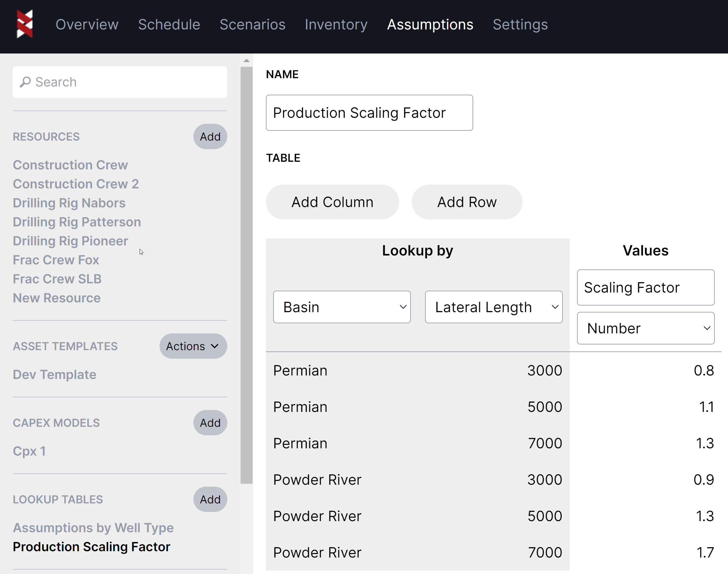Image resolution: width=728 pixels, height=574 pixels.
Task: Click the search magnifier icon
Action: 25,82
